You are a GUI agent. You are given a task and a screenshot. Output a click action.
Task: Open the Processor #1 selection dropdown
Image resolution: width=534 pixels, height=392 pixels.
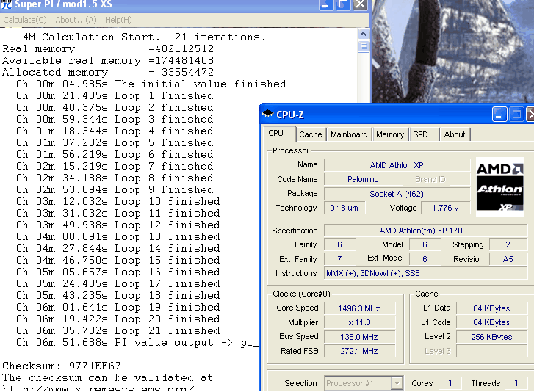tap(364, 383)
